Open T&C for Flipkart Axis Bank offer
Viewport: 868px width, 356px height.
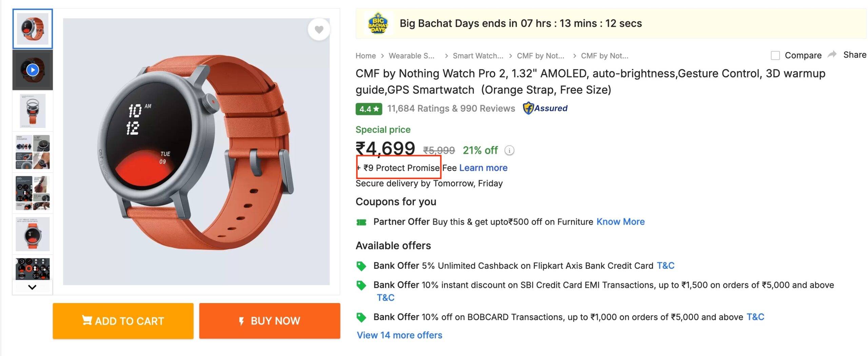666,265
